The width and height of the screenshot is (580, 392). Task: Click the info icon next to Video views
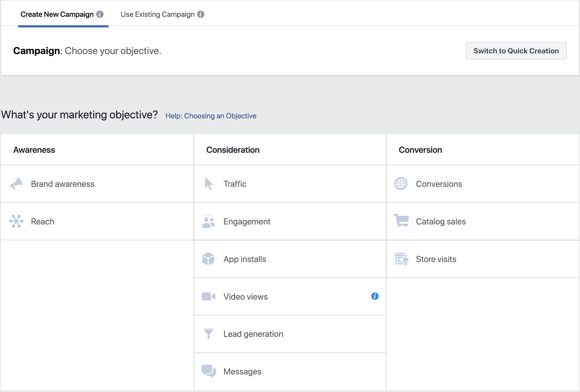point(375,296)
